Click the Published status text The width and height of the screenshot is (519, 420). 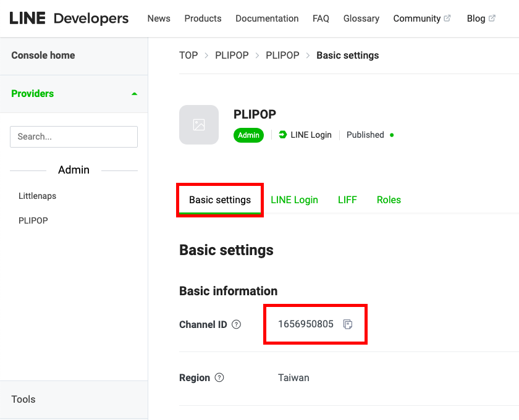[x=365, y=135]
